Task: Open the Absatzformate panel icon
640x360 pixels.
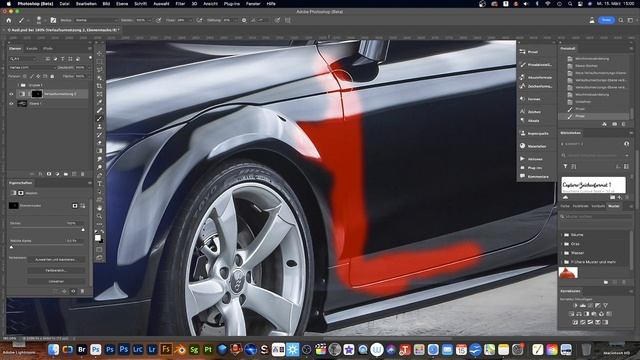Action: coord(523,77)
